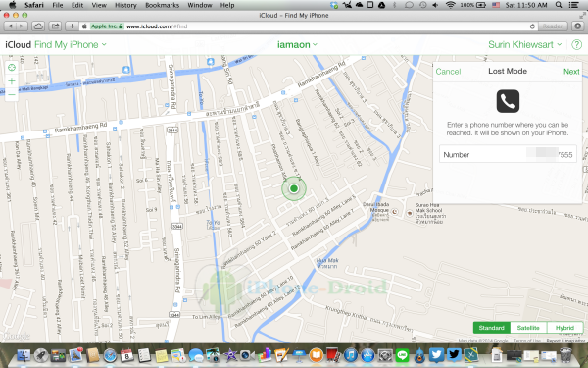Image resolution: width=588 pixels, height=368 pixels.
Task: Click the Safari iCloud tabs cloud button
Action: [x=38, y=26]
